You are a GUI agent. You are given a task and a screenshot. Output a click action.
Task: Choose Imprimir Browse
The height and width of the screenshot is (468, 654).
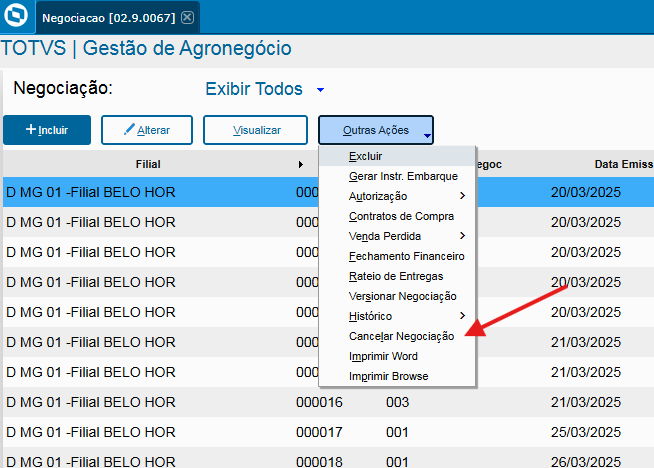(397, 377)
